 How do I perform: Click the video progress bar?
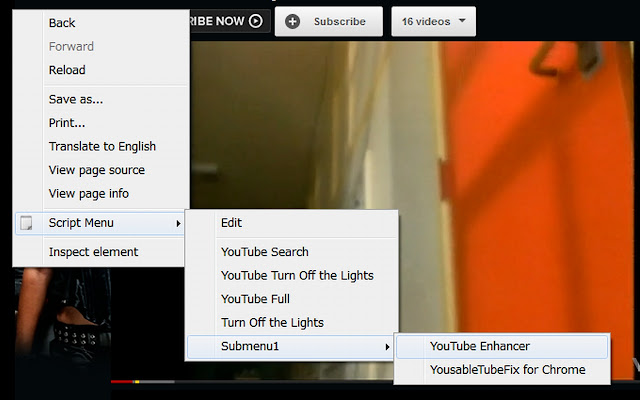[252, 382]
